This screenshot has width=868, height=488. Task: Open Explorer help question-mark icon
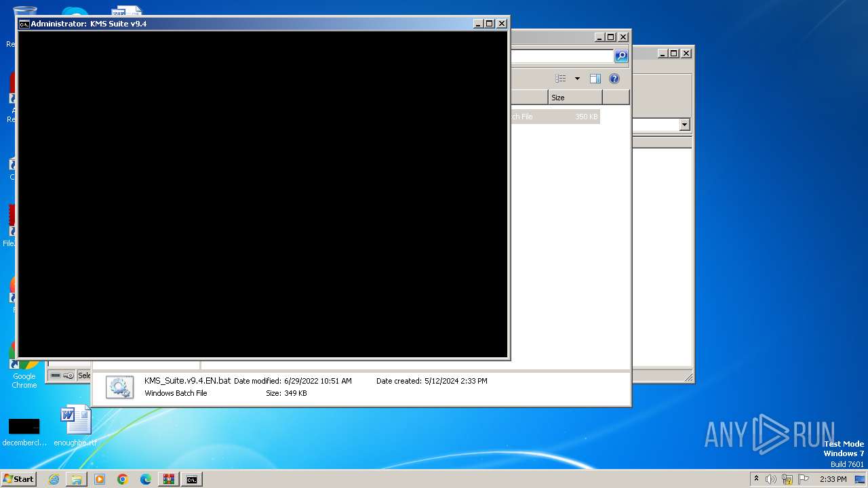pos(614,79)
